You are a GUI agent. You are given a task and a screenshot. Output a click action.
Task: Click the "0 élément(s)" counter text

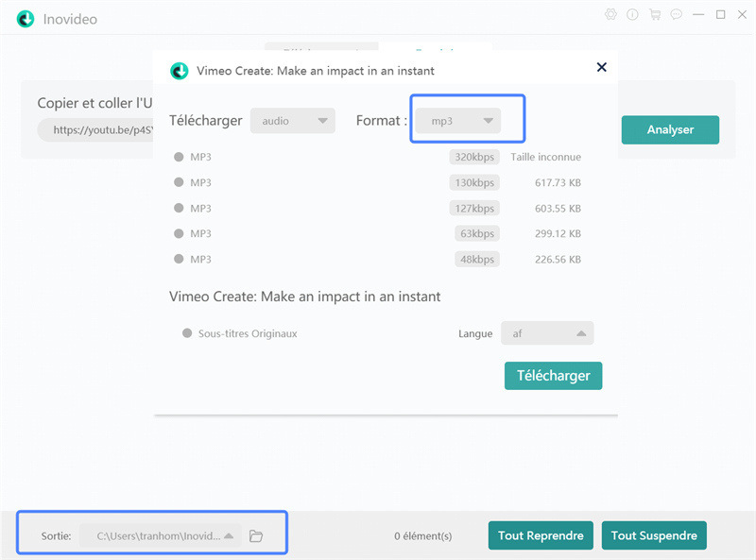click(x=422, y=535)
